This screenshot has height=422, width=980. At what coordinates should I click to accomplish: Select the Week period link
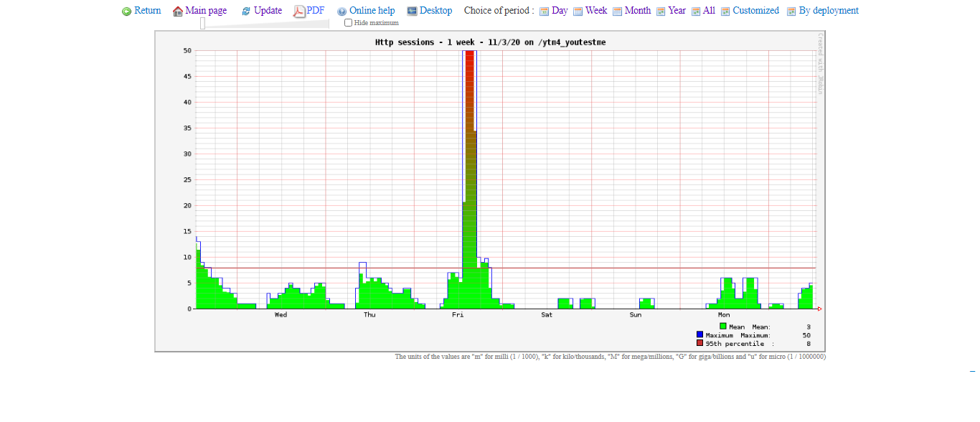point(595,11)
